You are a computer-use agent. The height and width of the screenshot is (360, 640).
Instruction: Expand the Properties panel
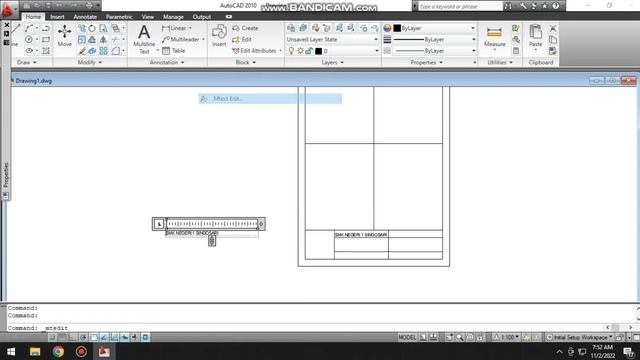pos(427,62)
